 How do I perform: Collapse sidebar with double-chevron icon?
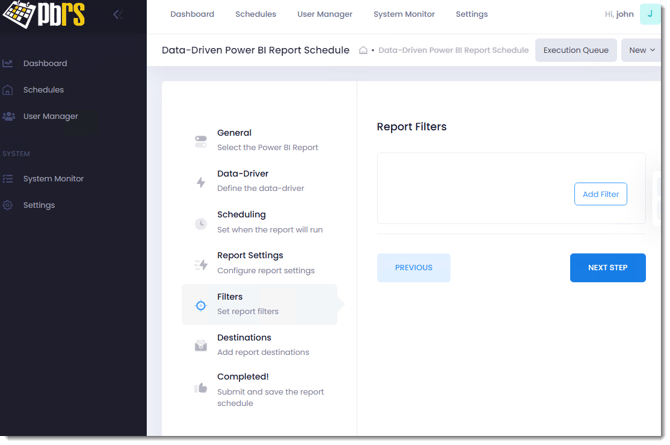point(118,15)
